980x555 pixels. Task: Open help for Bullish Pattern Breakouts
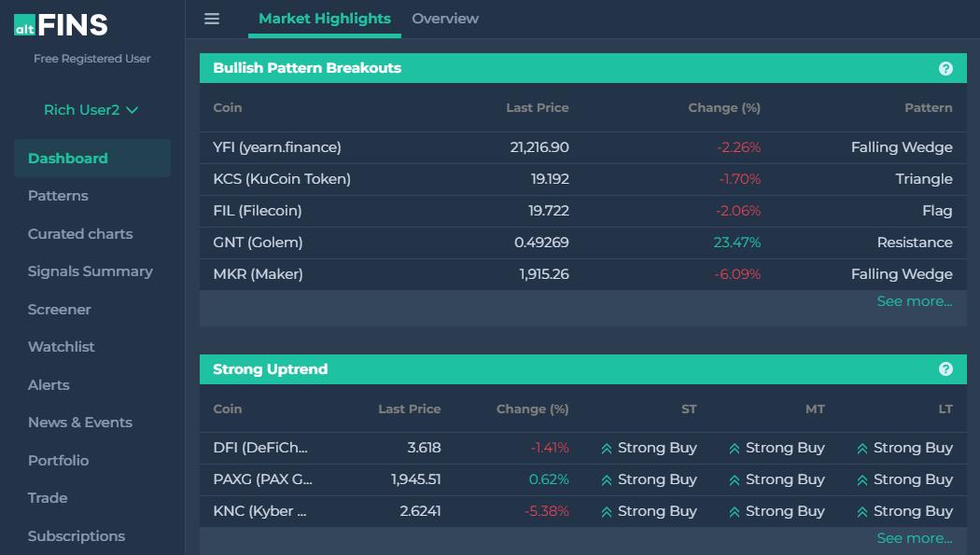tap(945, 69)
